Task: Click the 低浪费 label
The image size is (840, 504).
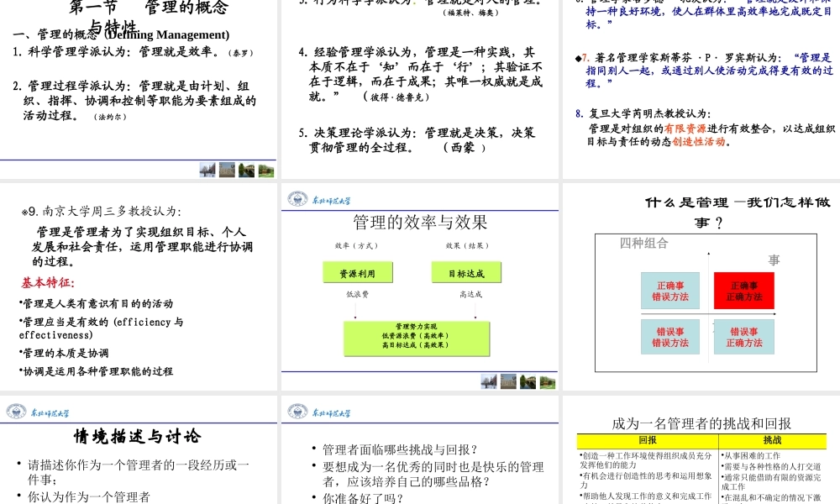Action: 357,294
